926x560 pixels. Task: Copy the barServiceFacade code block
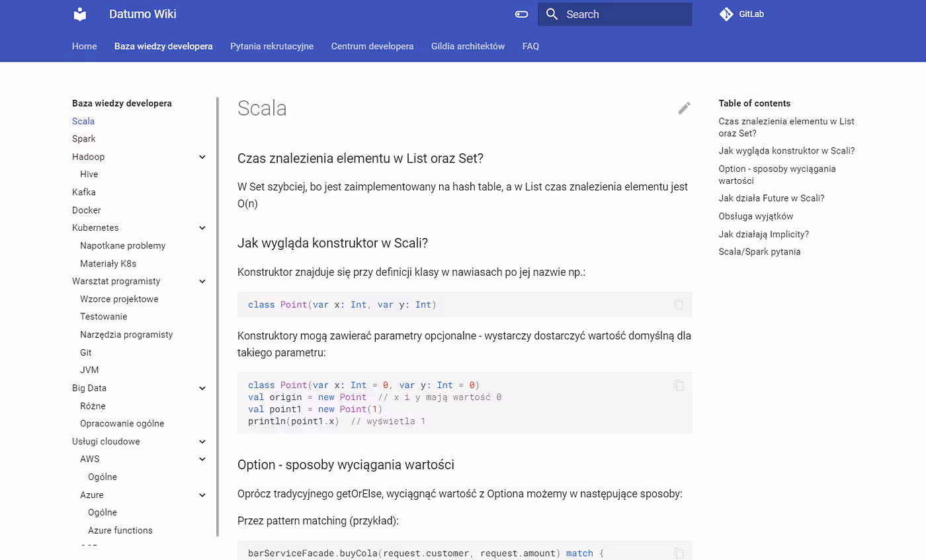tap(679, 553)
